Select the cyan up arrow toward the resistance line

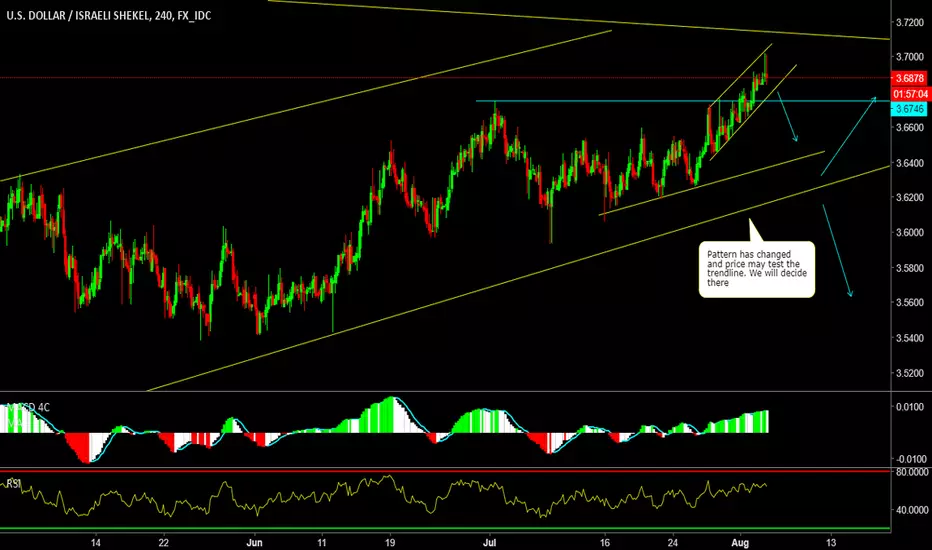click(x=849, y=136)
